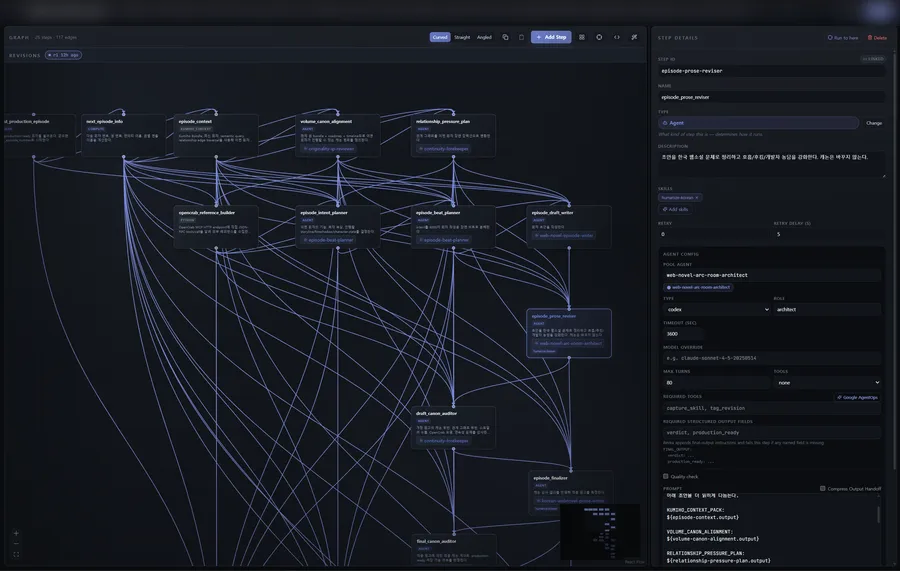Click zoom out minus control on canvas

[16, 543]
